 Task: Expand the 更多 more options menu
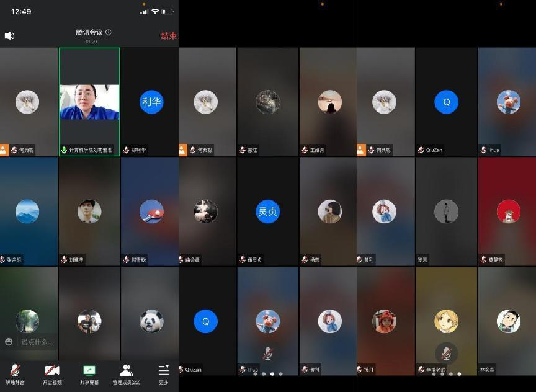163,374
